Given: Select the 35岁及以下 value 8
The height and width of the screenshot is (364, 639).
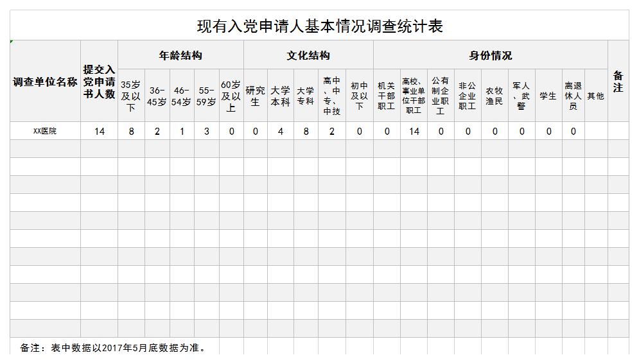Looking at the screenshot, I should tap(131, 131).
